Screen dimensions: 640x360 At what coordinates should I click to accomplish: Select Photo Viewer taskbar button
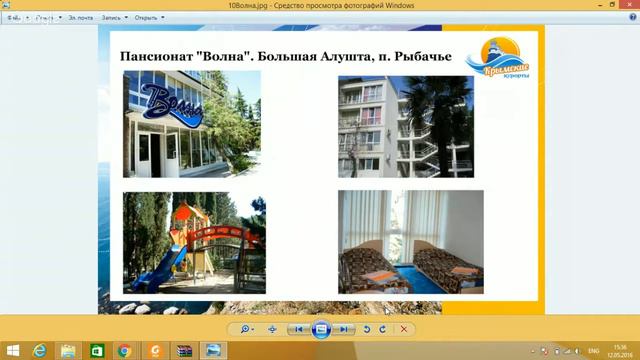tap(213, 351)
